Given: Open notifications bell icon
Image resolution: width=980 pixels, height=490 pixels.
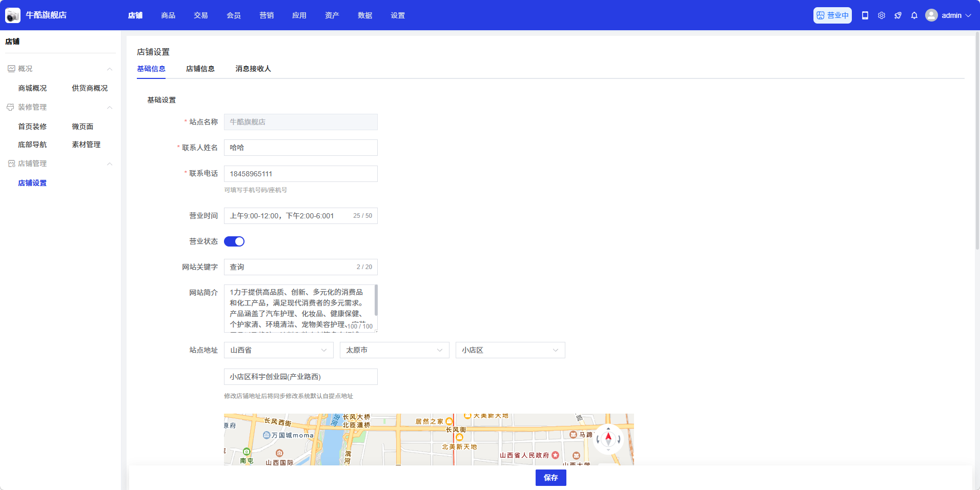Looking at the screenshot, I should pyautogui.click(x=914, y=15).
